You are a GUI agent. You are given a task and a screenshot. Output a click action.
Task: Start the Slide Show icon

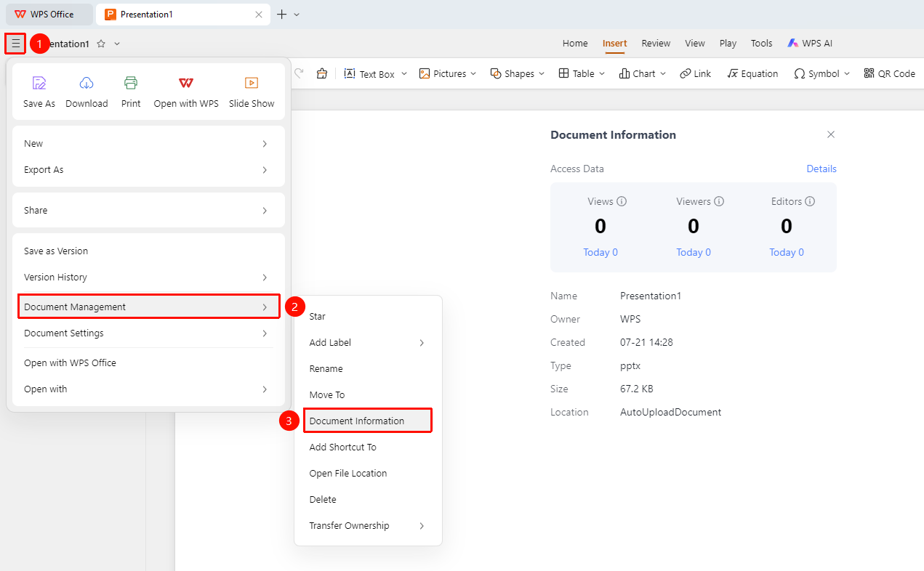(252, 83)
